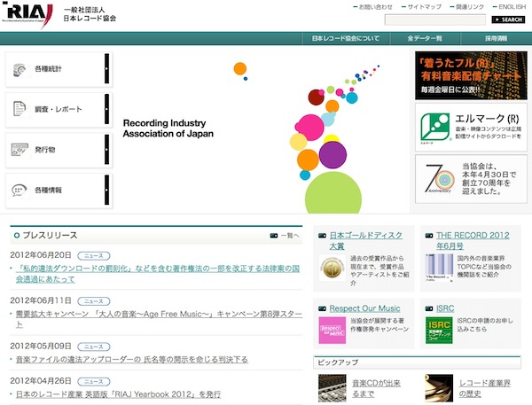This screenshot has height=405, width=532.
Task: Open the 着うたフル paid music chart banner
Action: (471, 74)
